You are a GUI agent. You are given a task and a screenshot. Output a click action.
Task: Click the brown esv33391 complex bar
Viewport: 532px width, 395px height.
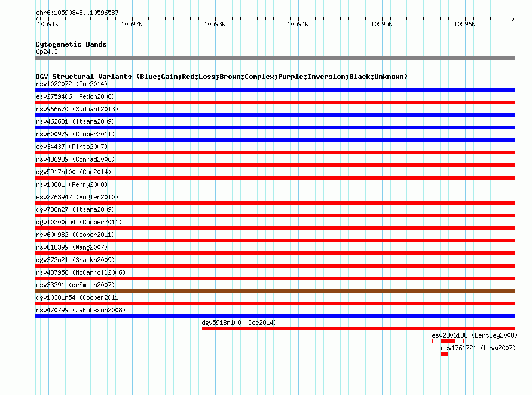tap(275, 291)
